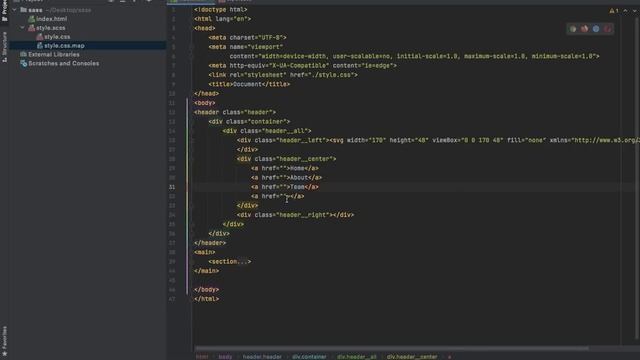Select style.css.map in project tree
This screenshot has width=640, height=360.
pos(64,46)
